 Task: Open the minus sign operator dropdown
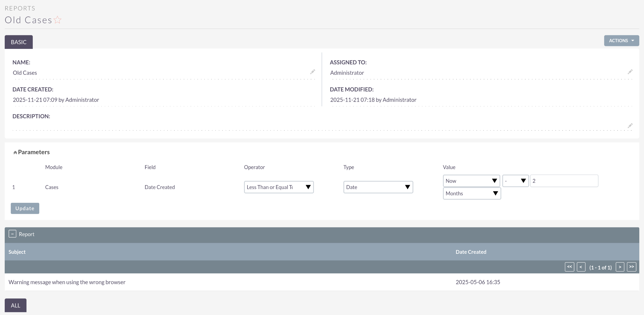click(515, 181)
